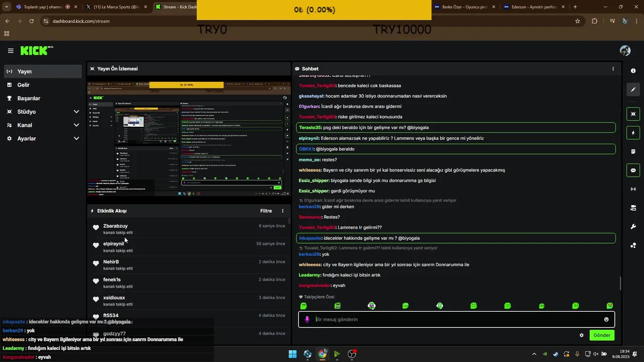Open the muted volume control in the tray
The image size is (644, 362).
point(596,354)
